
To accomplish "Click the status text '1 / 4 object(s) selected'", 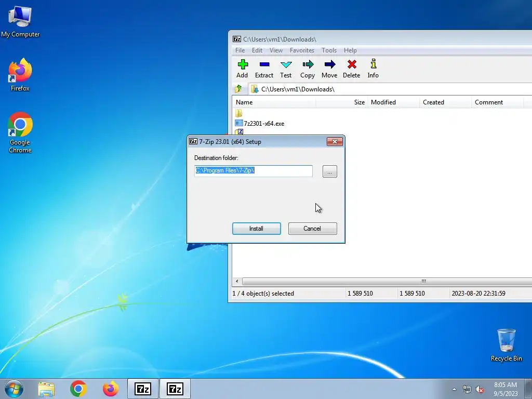I will tap(263, 294).
